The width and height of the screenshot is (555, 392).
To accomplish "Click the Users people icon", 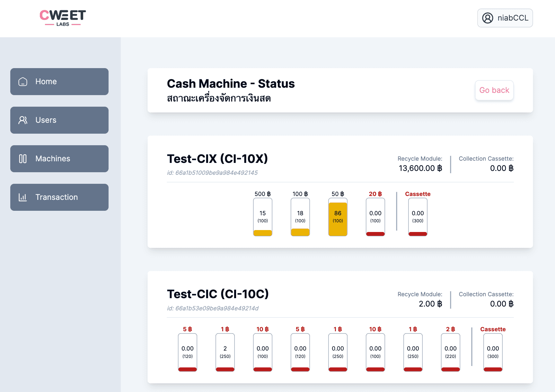I will 22,120.
